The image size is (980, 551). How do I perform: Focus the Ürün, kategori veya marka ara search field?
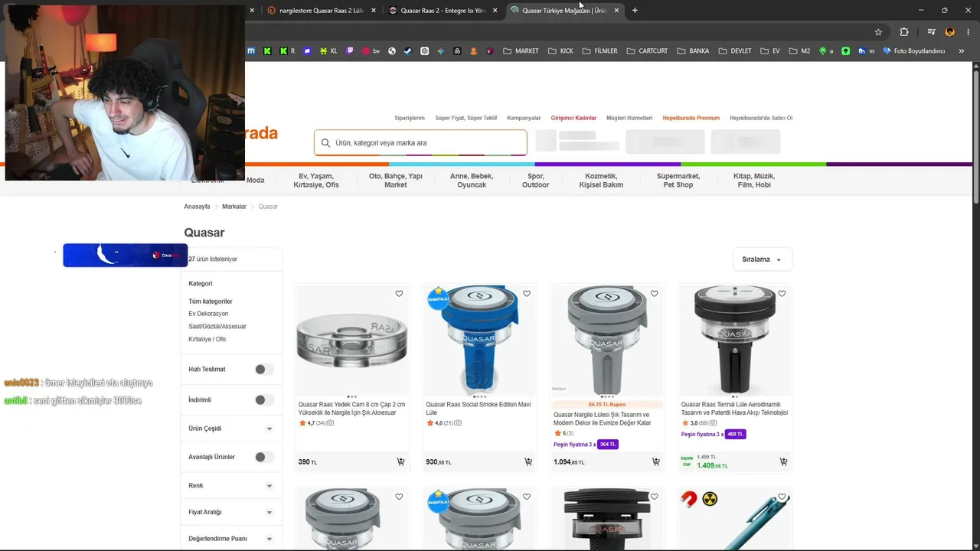click(420, 143)
